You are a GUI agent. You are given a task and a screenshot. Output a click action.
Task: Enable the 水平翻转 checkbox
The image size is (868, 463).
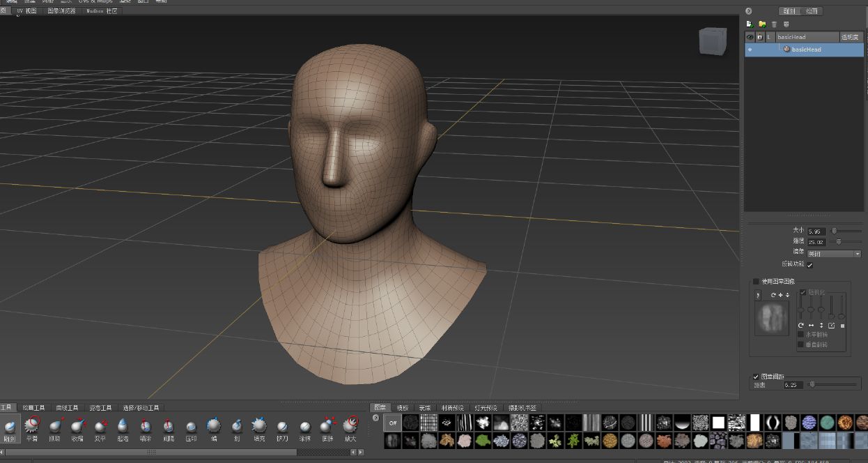(x=800, y=335)
